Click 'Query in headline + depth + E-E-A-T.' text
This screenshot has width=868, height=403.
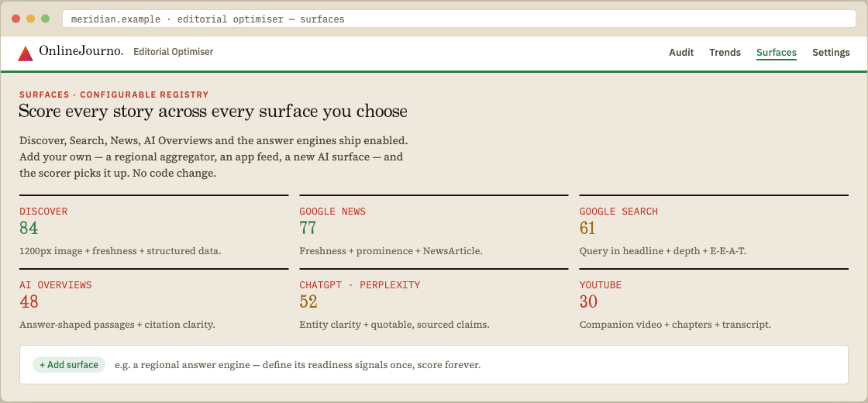[x=663, y=251]
